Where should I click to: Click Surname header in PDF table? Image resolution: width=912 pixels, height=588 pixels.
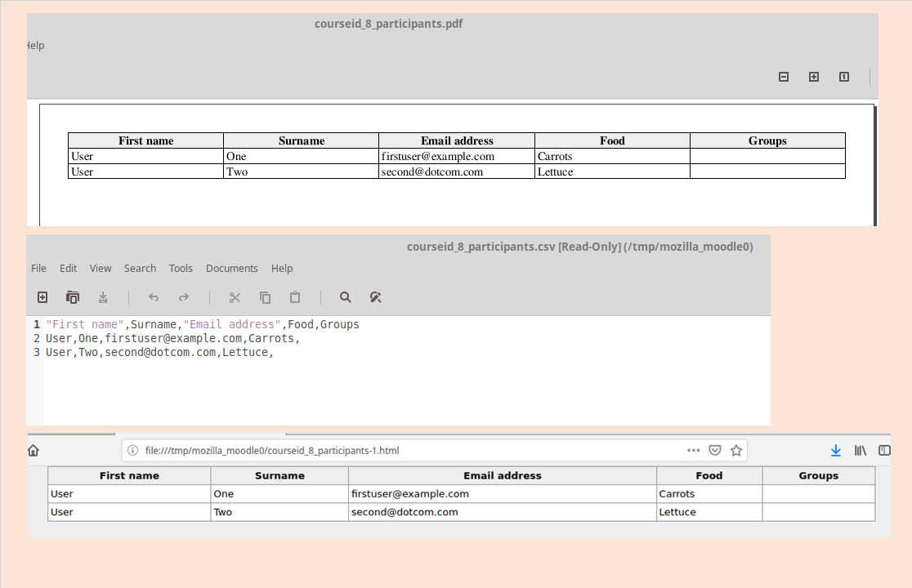click(x=302, y=140)
